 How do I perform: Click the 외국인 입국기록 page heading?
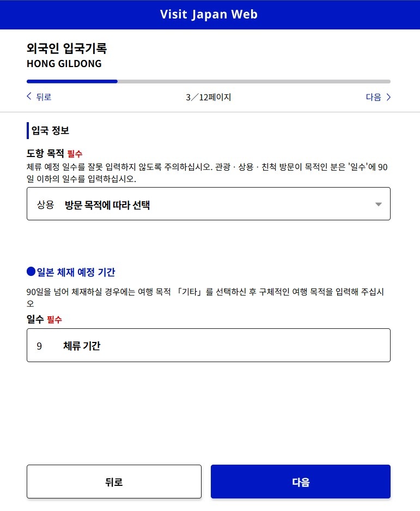[x=67, y=48]
